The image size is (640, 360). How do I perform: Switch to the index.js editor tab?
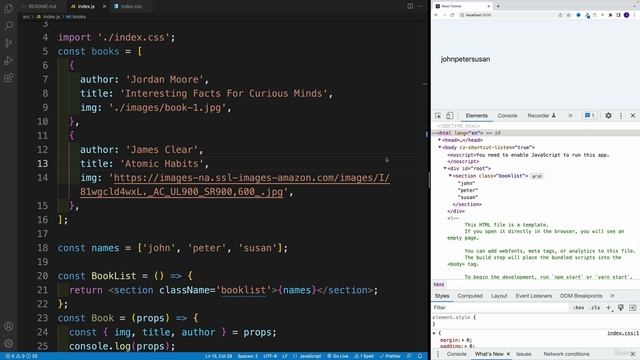(86, 6)
